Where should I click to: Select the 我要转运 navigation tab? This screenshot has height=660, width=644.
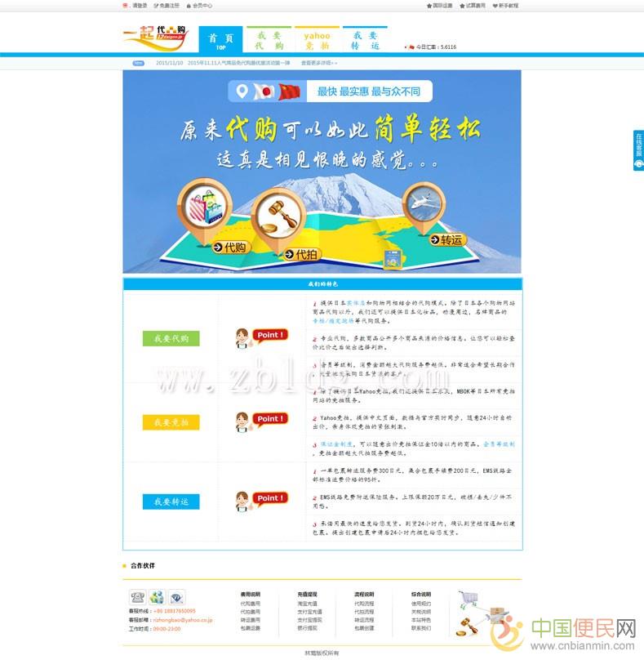tap(365, 41)
